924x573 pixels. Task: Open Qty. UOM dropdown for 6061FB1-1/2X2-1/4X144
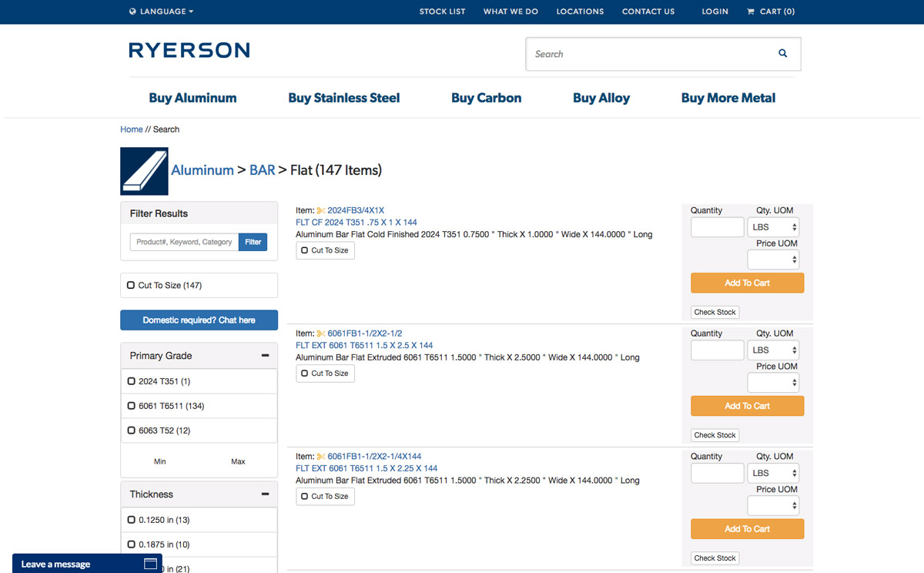point(773,473)
